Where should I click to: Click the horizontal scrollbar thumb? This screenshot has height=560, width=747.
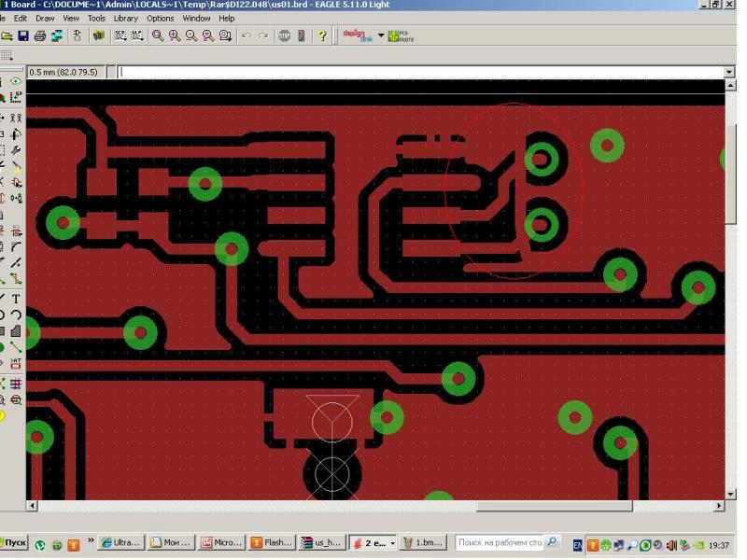tap(554, 506)
